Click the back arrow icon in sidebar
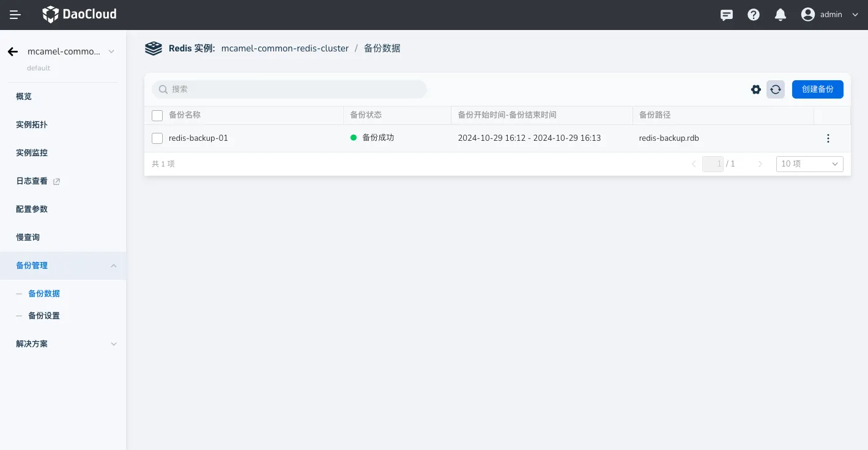This screenshot has width=868, height=450. pos(13,52)
